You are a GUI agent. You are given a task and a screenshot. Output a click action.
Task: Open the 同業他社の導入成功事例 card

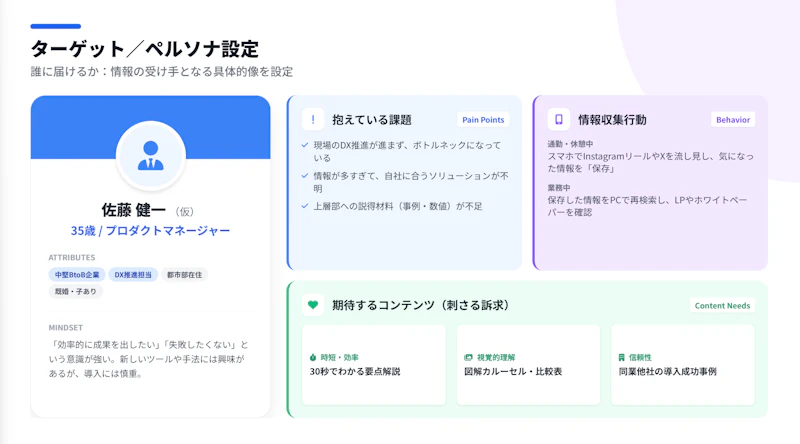point(683,364)
